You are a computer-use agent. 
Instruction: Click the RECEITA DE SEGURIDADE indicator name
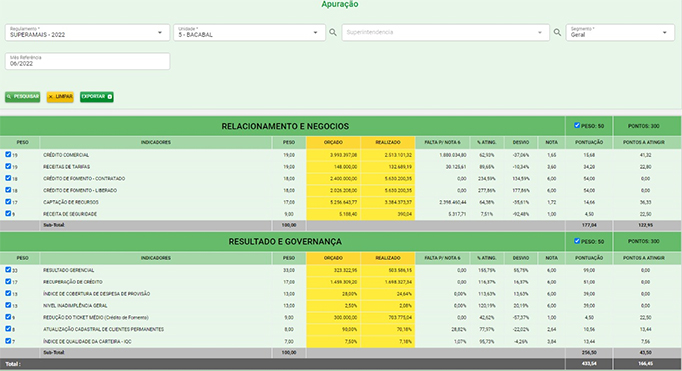[x=70, y=214]
